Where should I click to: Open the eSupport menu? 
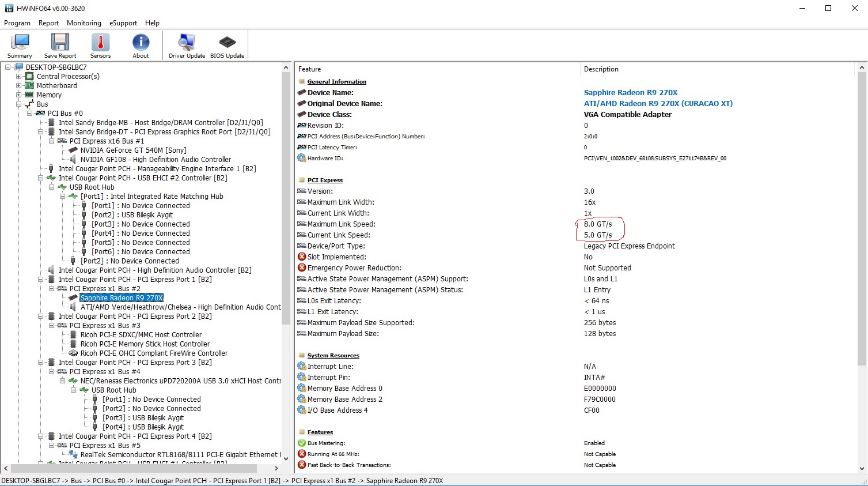[x=123, y=23]
